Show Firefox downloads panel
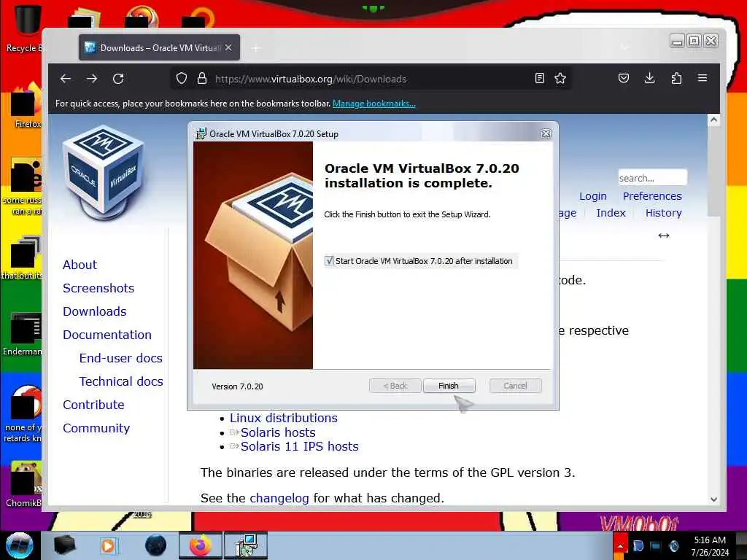This screenshot has width=747, height=560. click(x=649, y=78)
